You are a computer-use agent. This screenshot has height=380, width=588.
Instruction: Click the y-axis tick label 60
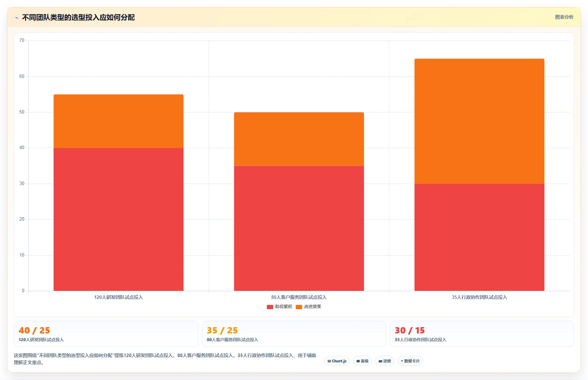[x=22, y=76]
